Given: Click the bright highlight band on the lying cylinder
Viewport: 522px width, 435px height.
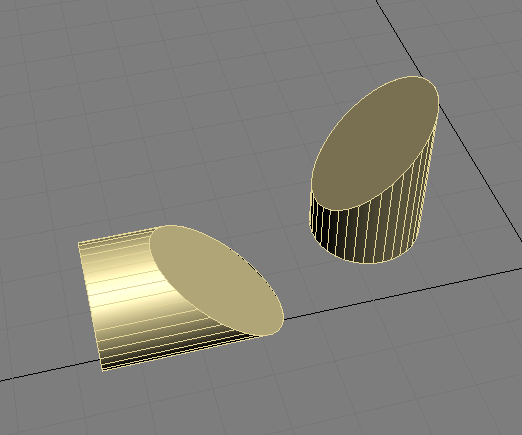Looking at the screenshot, I should tap(130, 292).
